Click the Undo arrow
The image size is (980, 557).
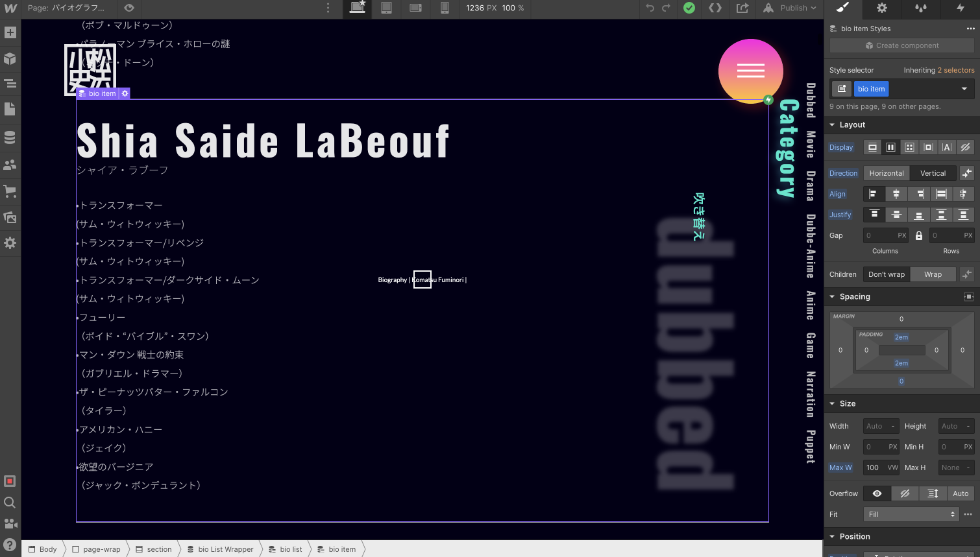[x=650, y=8]
